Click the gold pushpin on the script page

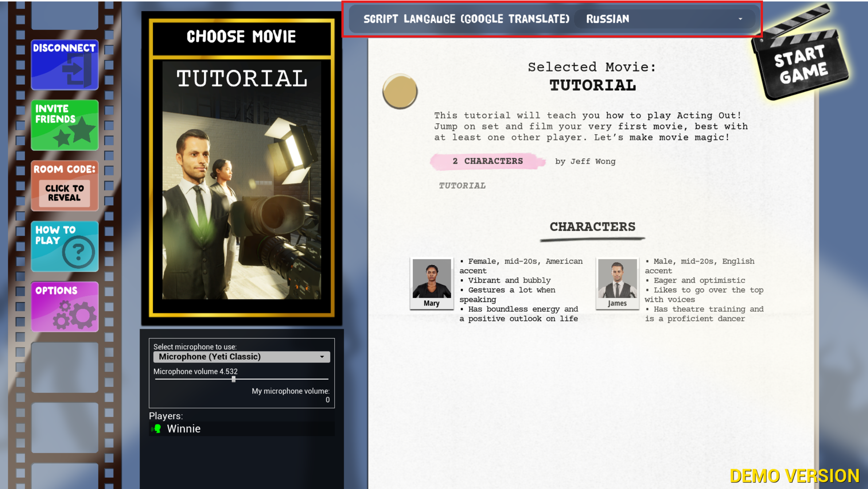pos(400,91)
